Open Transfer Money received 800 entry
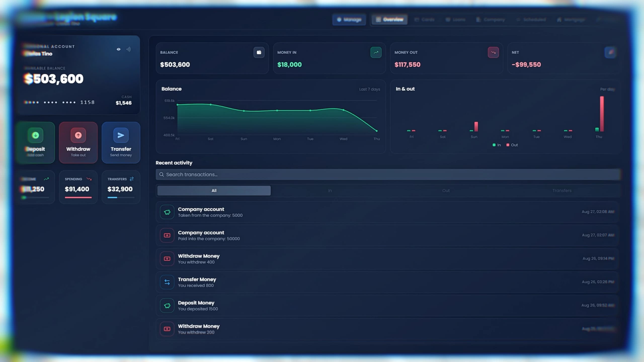 [387, 282]
